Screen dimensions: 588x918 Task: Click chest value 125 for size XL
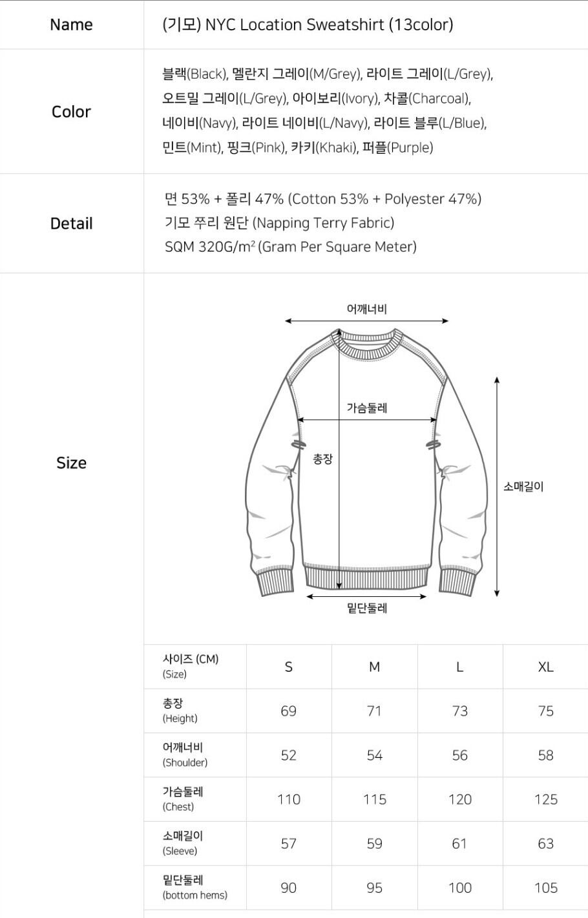pos(545,799)
